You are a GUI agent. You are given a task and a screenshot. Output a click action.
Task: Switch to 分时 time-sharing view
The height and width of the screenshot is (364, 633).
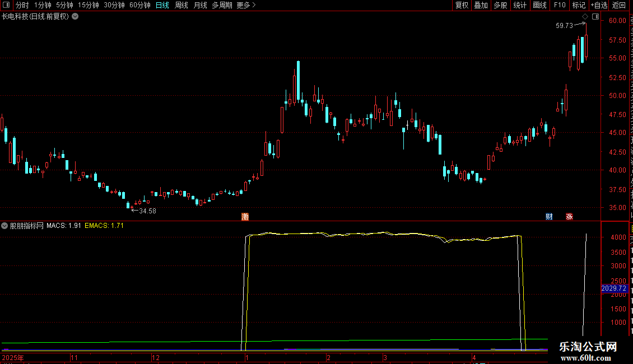tap(22, 5)
